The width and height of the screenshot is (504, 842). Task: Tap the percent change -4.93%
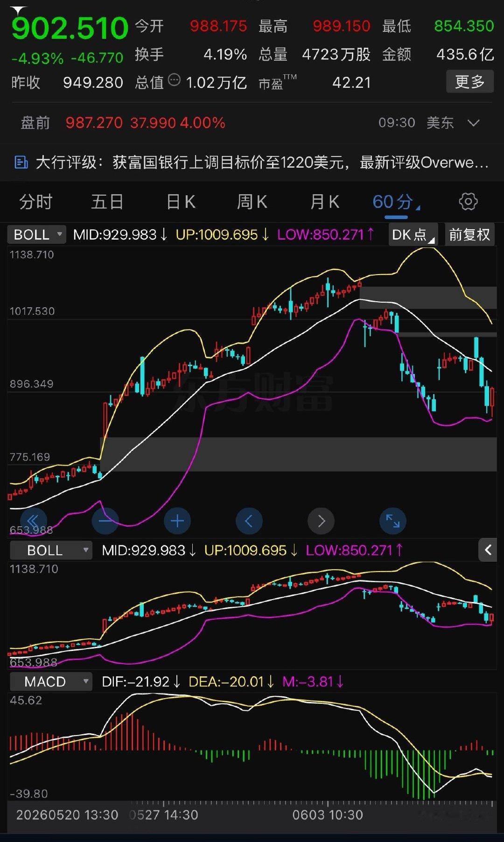coord(37,58)
